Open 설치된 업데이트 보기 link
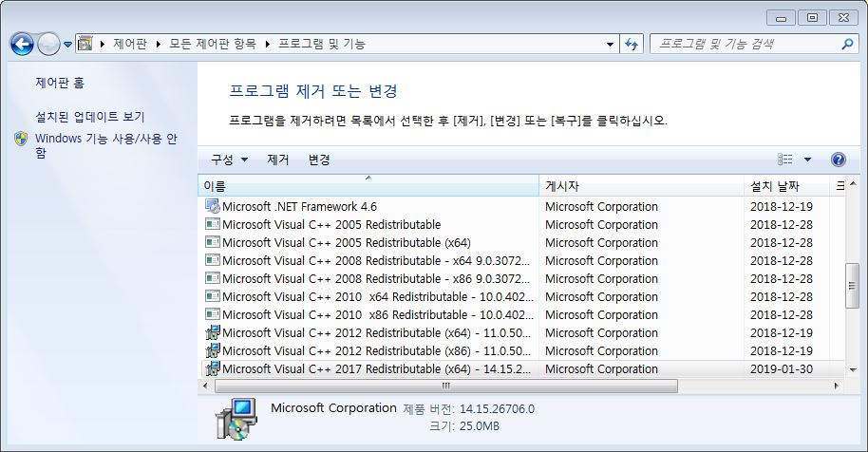The image size is (868, 452). point(89,117)
